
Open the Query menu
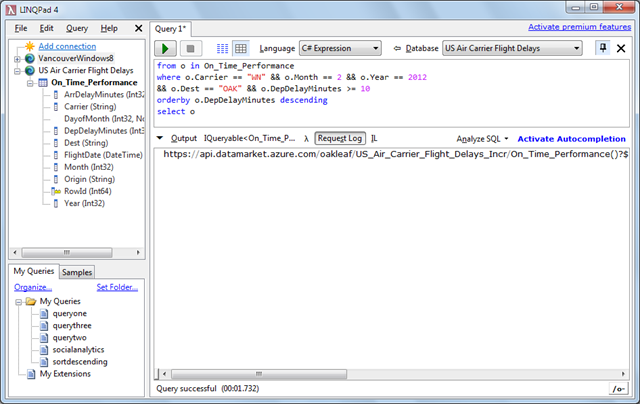77,28
